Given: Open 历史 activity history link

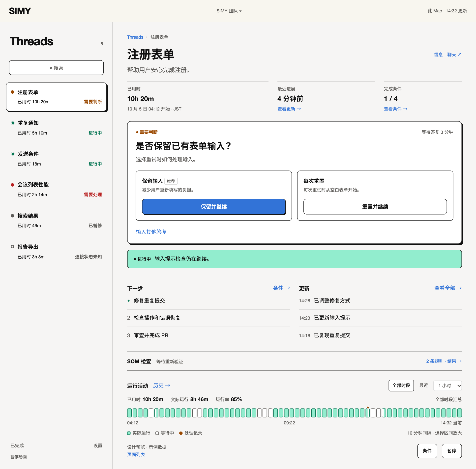Looking at the screenshot, I should tap(161, 385).
